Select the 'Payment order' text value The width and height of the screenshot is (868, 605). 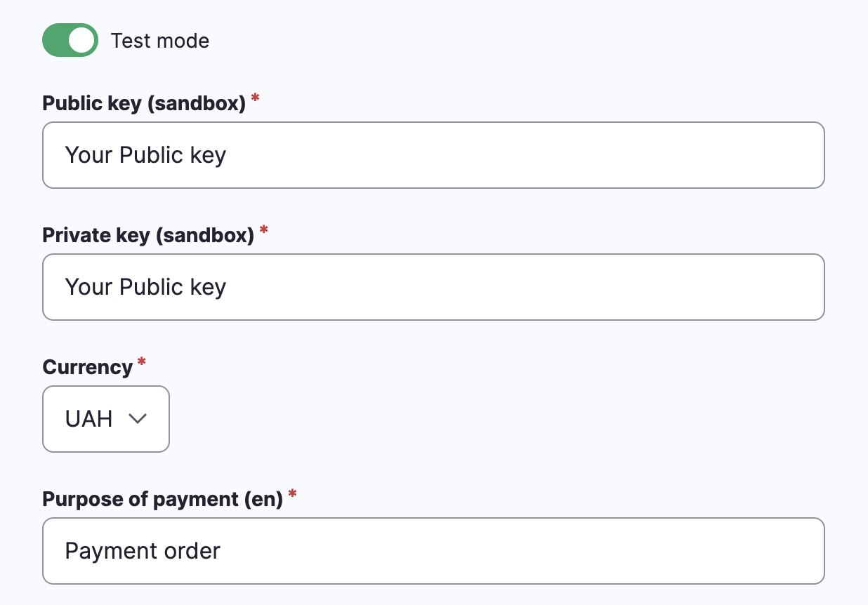[143, 550]
